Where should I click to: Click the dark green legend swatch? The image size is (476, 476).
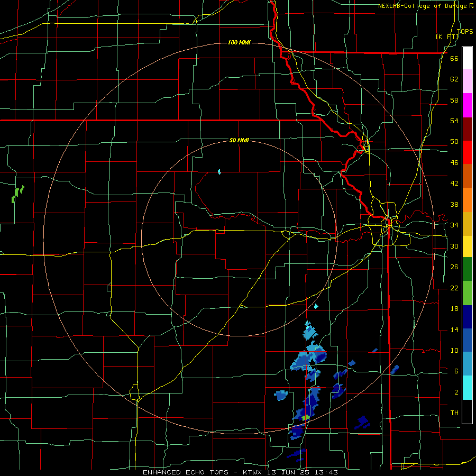[467, 269]
